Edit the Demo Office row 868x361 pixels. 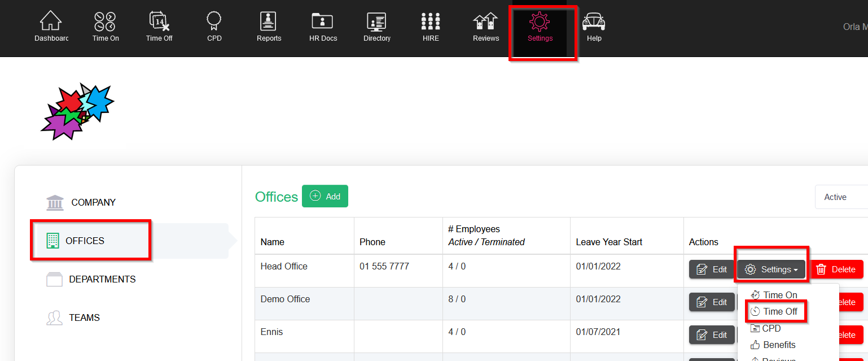click(x=712, y=302)
